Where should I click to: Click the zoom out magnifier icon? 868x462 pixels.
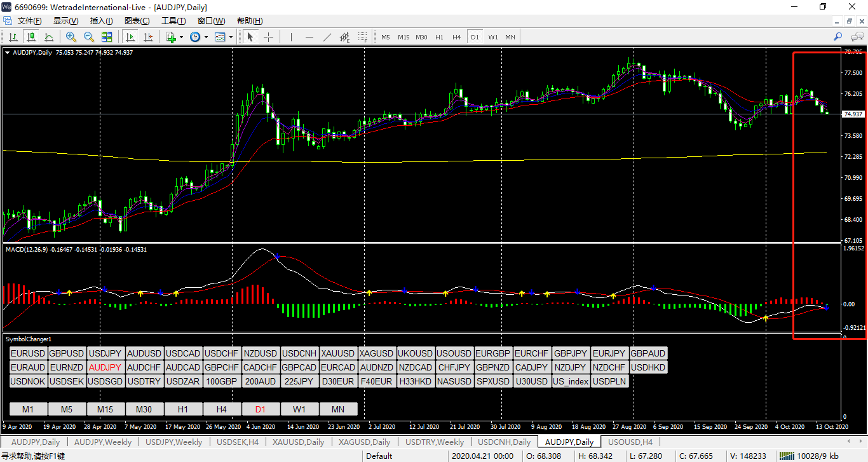click(89, 37)
